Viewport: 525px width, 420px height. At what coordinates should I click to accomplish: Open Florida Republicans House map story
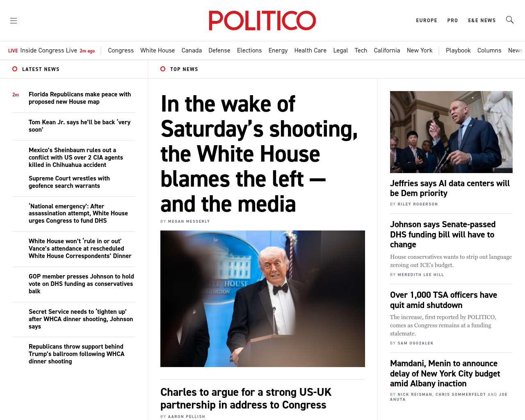pyautogui.click(x=80, y=98)
